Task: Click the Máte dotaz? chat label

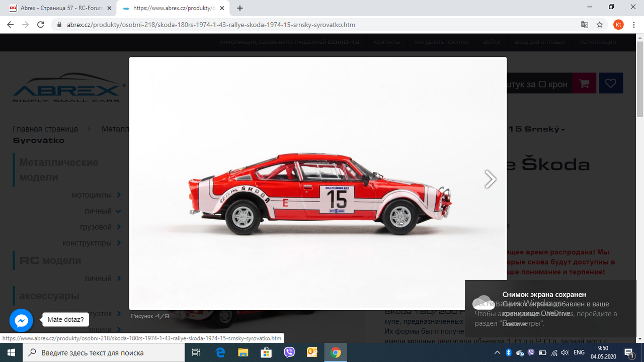Action: 65,319
